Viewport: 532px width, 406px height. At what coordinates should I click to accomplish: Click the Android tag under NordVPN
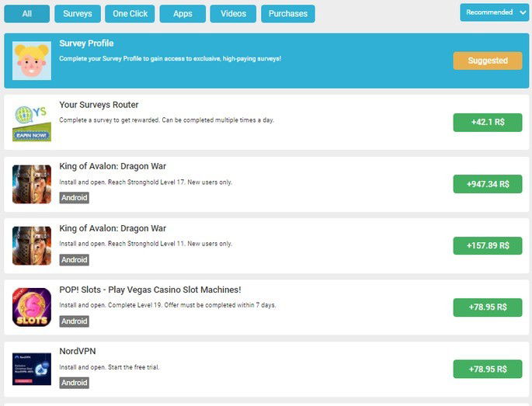[75, 383]
